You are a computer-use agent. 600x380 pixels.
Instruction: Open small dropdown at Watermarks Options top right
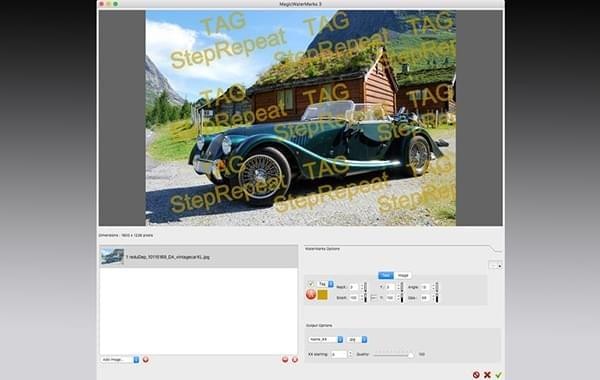click(495, 265)
